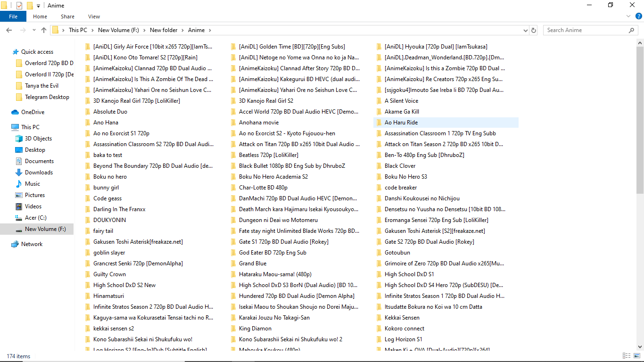Viewport: 644px width, 362px height.
Task: Switch to the Share ribbon tab
Action: point(67,16)
